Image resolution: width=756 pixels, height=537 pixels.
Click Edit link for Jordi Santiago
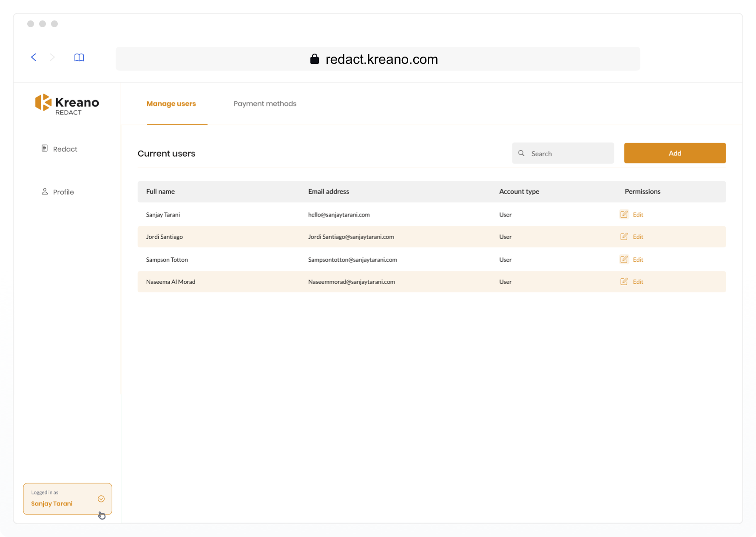click(x=638, y=237)
